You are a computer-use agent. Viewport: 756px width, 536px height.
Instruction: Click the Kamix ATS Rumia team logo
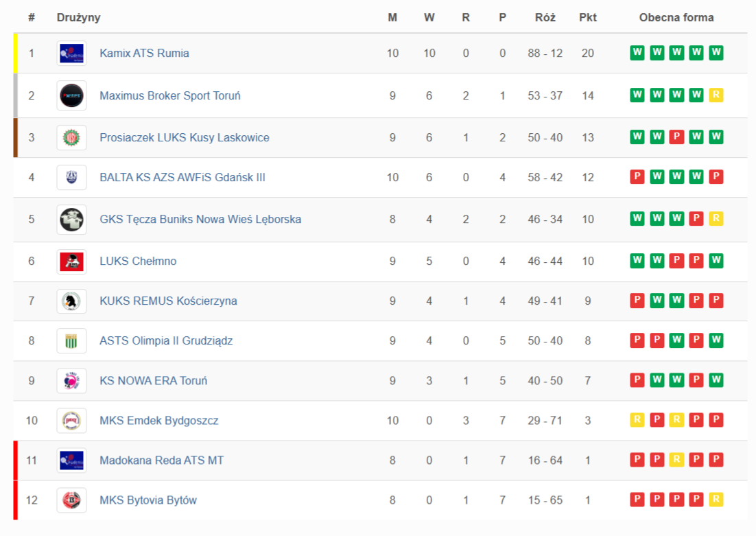71,54
